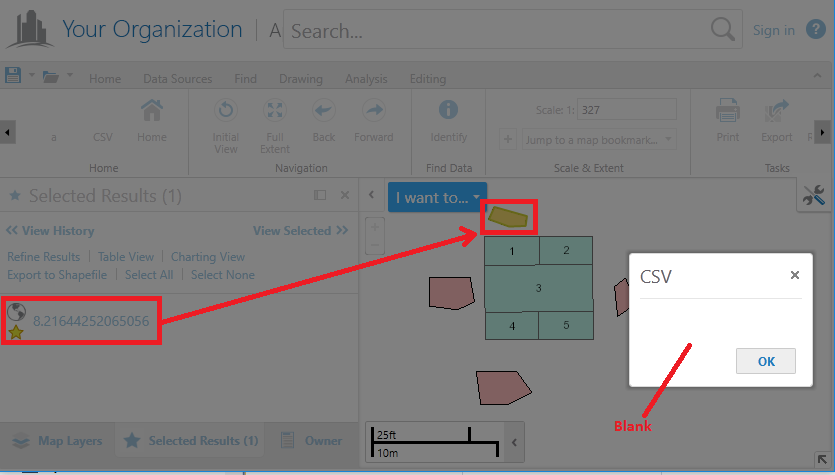The height and width of the screenshot is (475, 835).
Task: Open the Jump to a map bookmark dropdown
Action: (599, 140)
